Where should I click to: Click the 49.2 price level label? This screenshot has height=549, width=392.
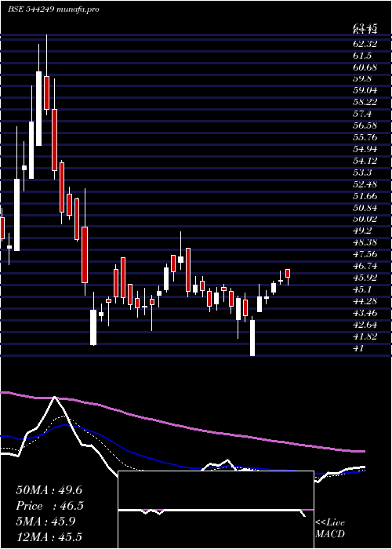[362, 231]
